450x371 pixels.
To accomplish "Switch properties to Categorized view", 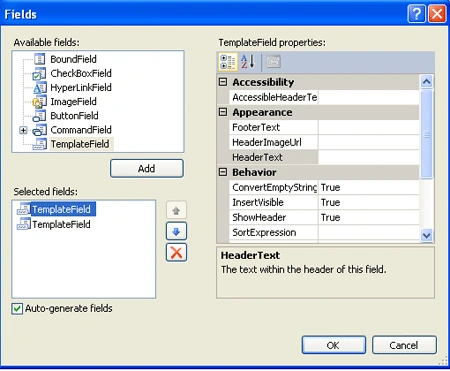I will tap(228, 62).
